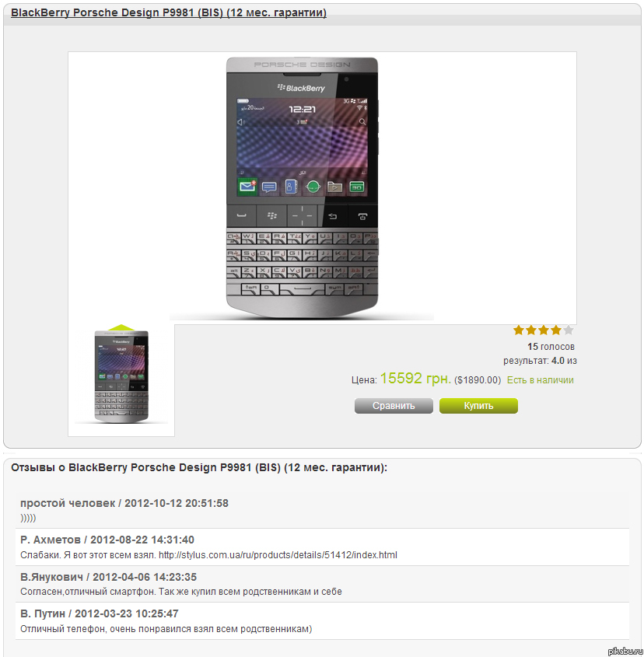Screen dimensions: 644x657
Task: Click the large product photo of the phone
Action: pos(302,187)
